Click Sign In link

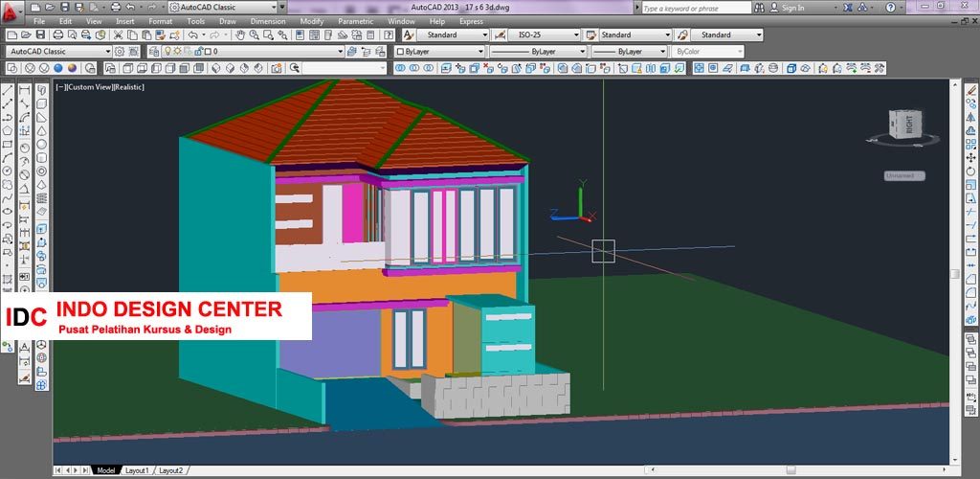click(792, 8)
